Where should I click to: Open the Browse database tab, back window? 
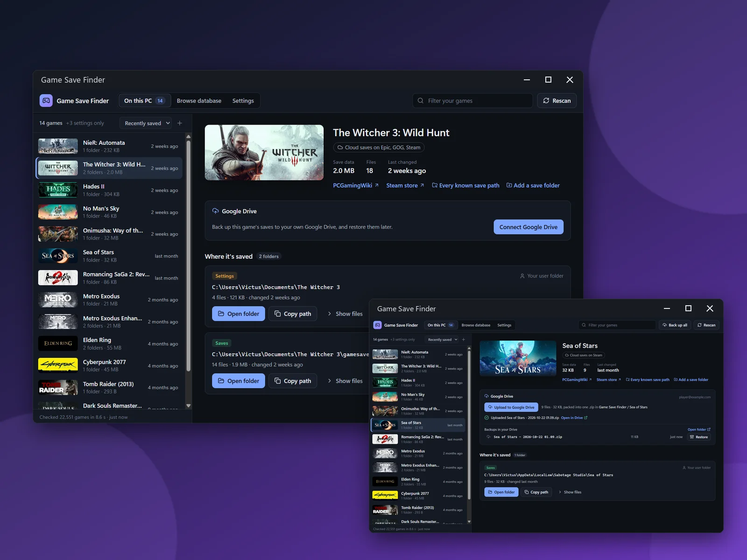click(x=199, y=101)
